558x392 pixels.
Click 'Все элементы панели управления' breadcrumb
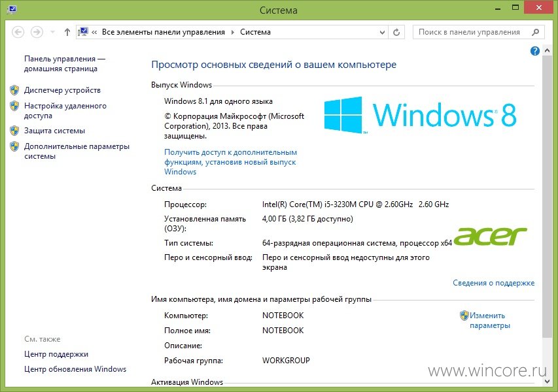coord(164,32)
